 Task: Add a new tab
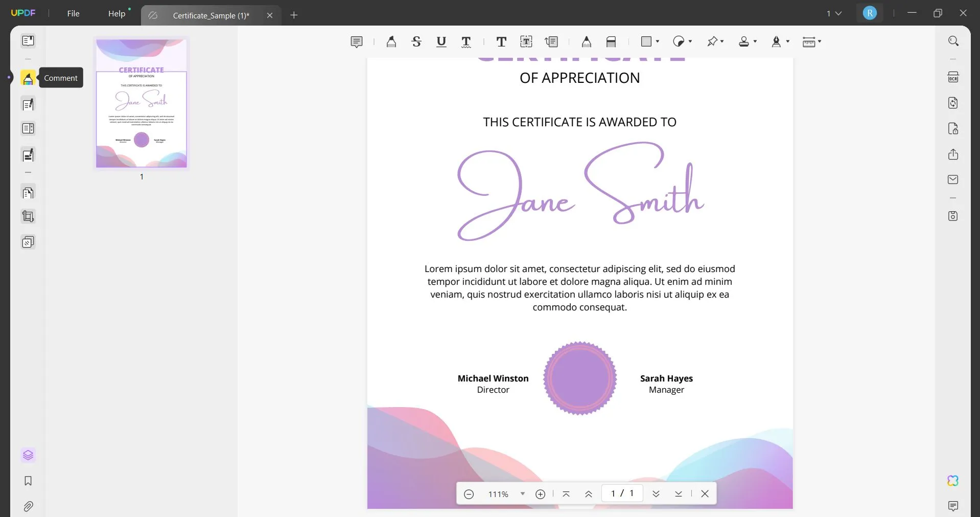pos(294,15)
